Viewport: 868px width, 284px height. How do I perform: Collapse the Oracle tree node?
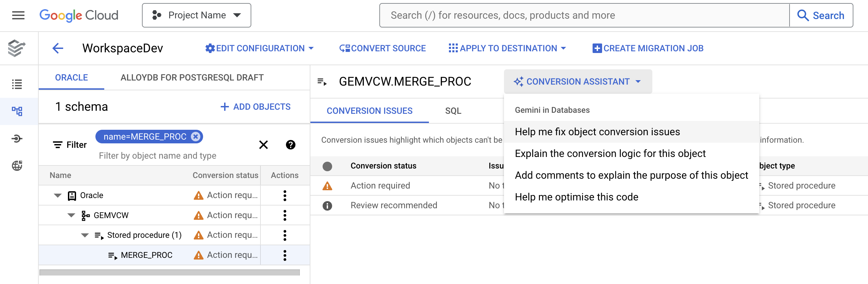point(58,196)
